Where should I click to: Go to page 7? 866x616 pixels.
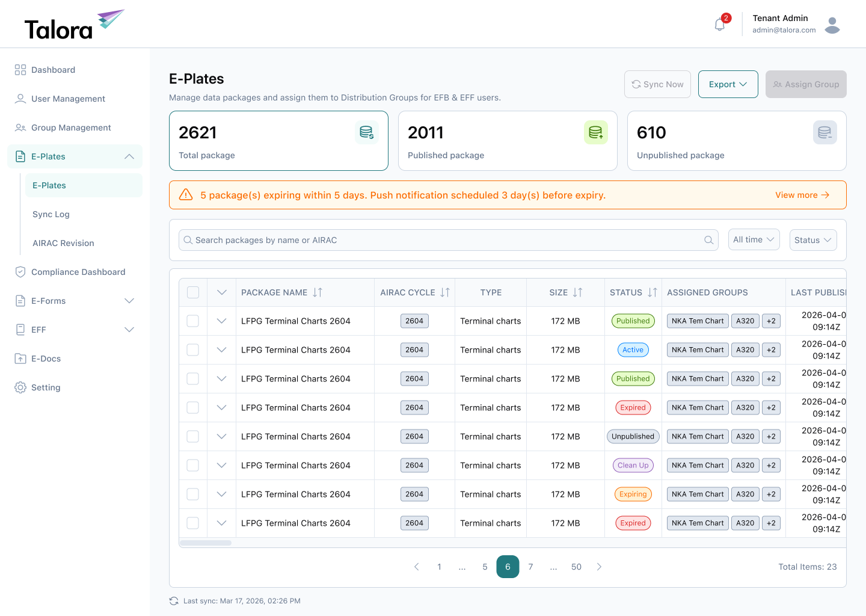tap(530, 567)
